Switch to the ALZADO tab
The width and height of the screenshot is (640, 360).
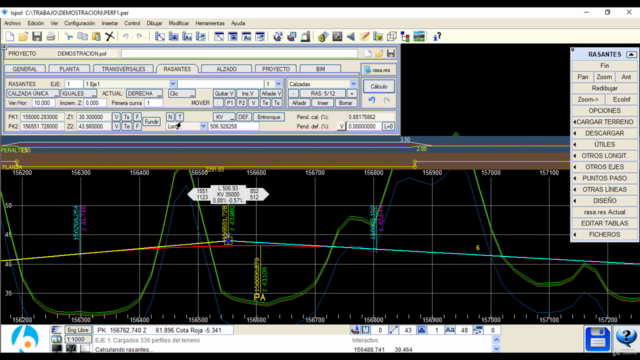coord(227,69)
